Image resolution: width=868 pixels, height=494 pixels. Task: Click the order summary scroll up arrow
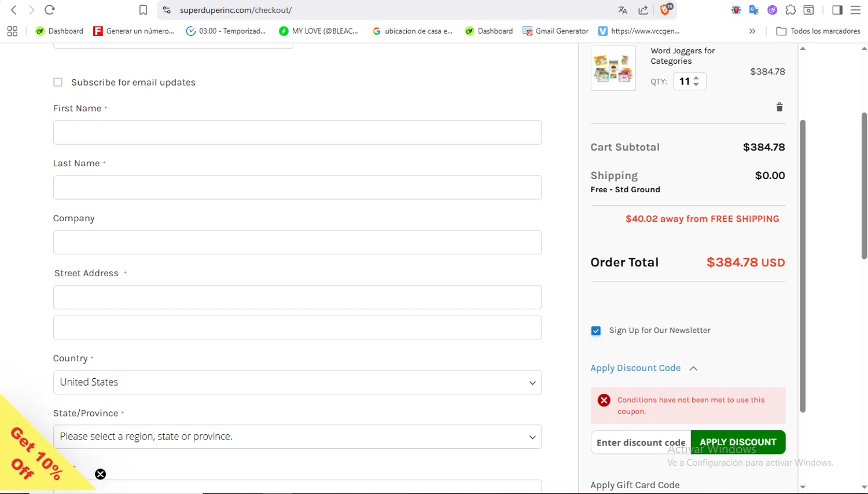[x=803, y=49]
